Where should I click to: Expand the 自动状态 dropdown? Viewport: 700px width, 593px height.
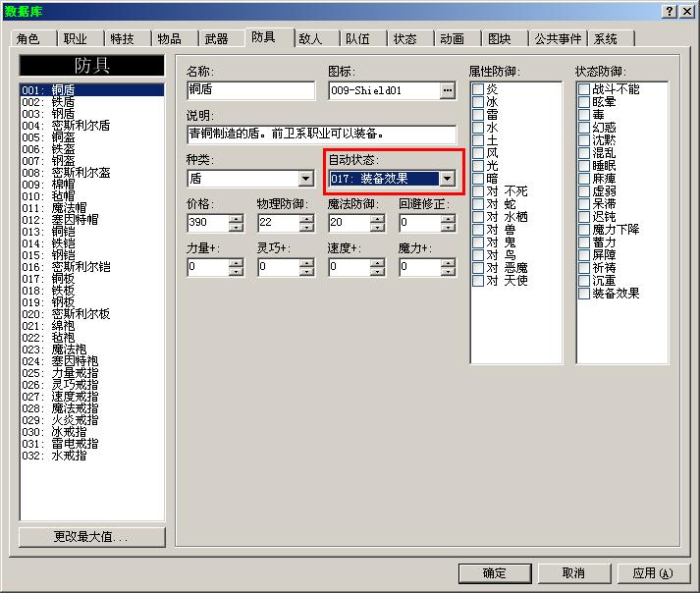click(447, 179)
